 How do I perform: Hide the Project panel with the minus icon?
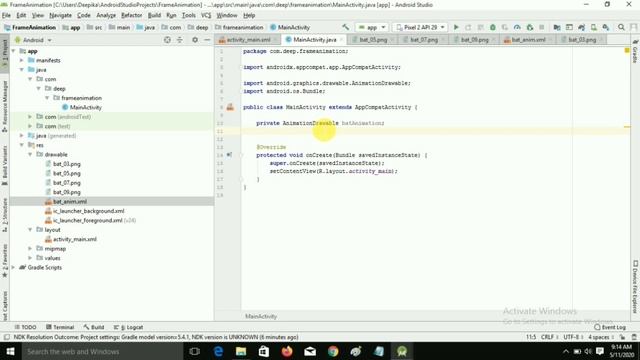(x=207, y=40)
